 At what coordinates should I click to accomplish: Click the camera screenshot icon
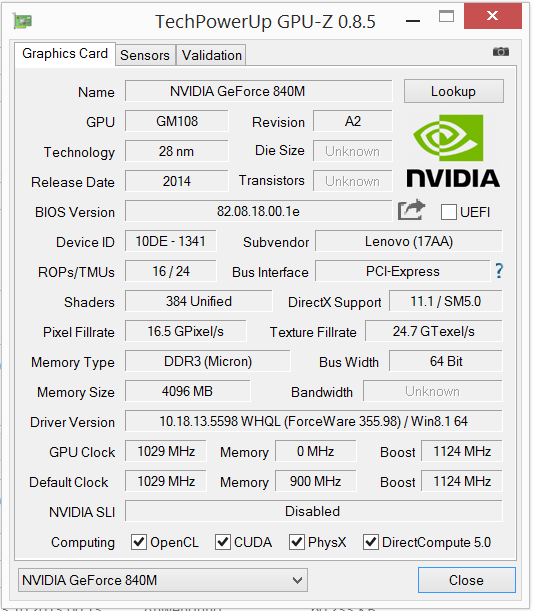(501, 51)
